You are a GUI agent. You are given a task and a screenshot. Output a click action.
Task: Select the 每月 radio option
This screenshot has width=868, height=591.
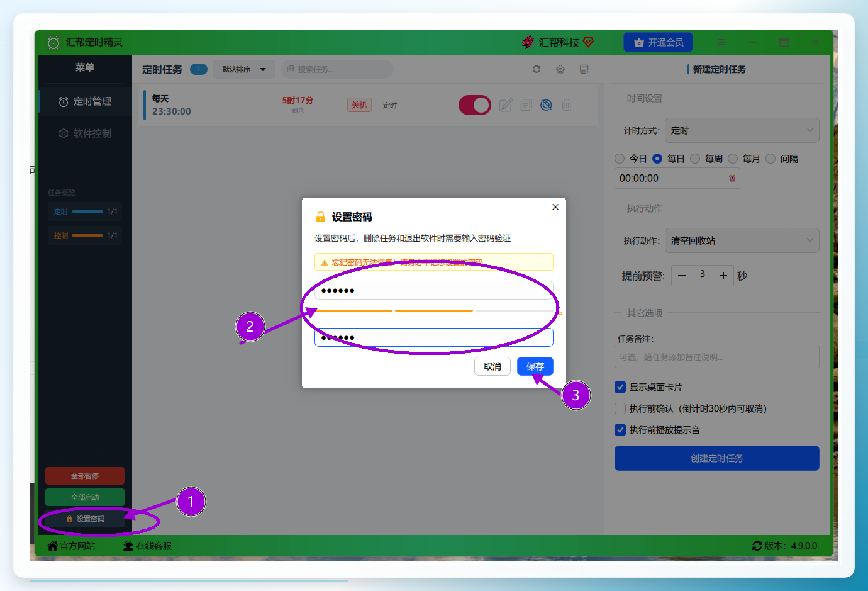(733, 159)
